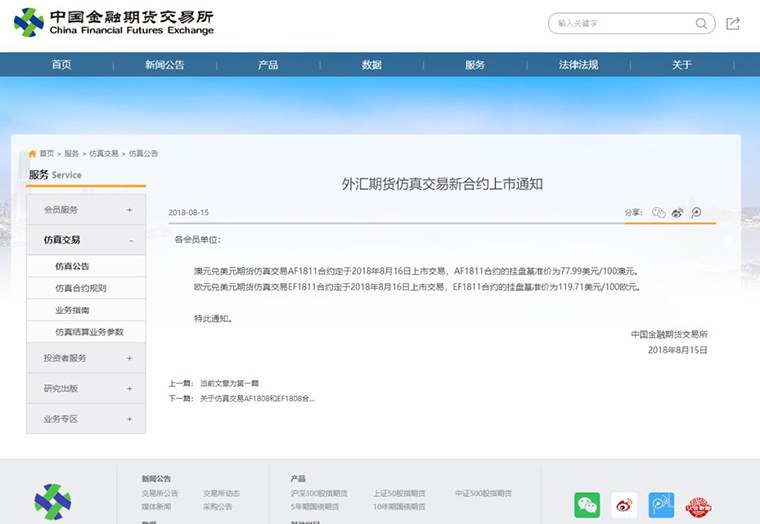Image resolution: width=760 pixels, height=524 pixels.
Task: Click the footer exchange logo
Action: pyautogui.click(x=53, y=502)
